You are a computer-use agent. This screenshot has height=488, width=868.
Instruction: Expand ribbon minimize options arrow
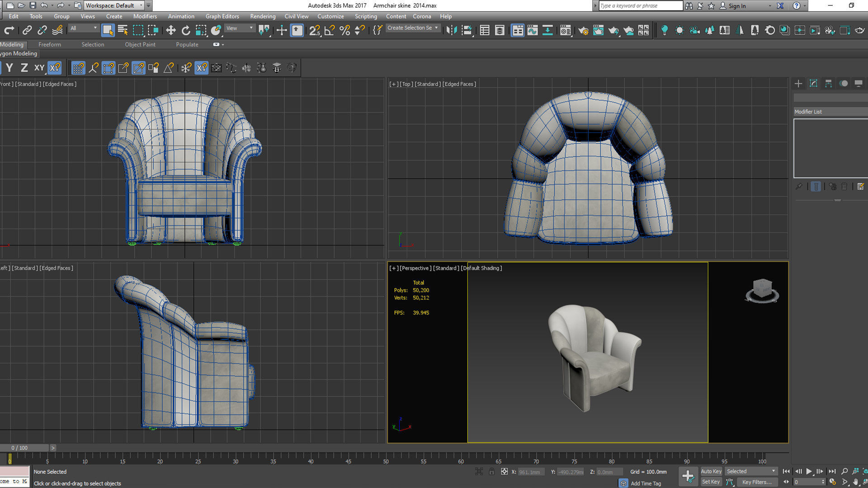coord(223,44)
